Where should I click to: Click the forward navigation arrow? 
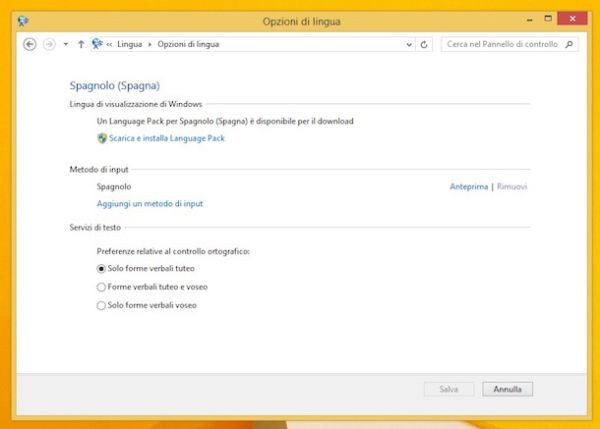(x=47, y=44)
